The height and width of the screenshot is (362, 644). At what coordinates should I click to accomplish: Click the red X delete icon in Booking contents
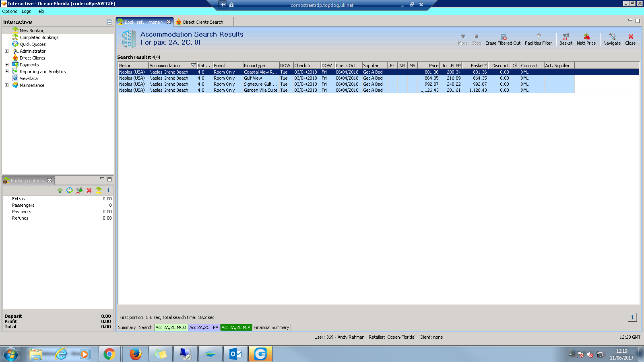click(89, 190)
